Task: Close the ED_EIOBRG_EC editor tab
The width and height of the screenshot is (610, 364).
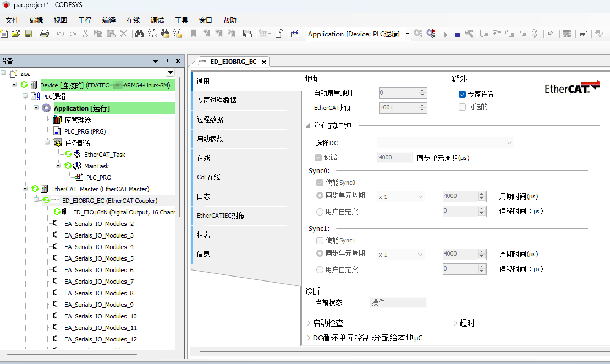Action: click(x=264, y=62)
